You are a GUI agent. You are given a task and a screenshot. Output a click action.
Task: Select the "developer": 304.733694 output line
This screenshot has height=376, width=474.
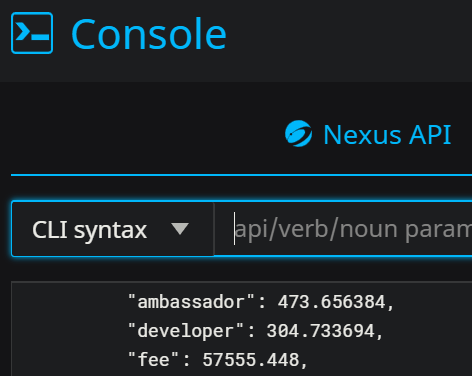pyautogui.click(x=256, y=331)
